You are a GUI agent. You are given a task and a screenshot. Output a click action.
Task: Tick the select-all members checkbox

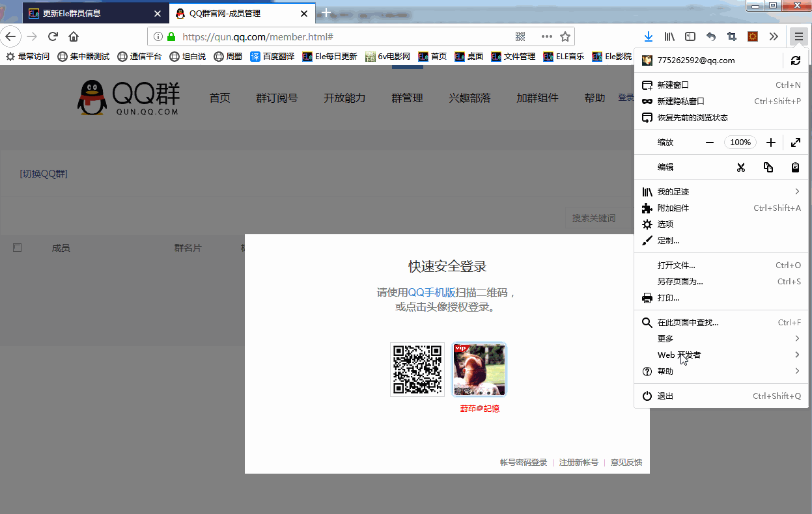coord(18,247)
